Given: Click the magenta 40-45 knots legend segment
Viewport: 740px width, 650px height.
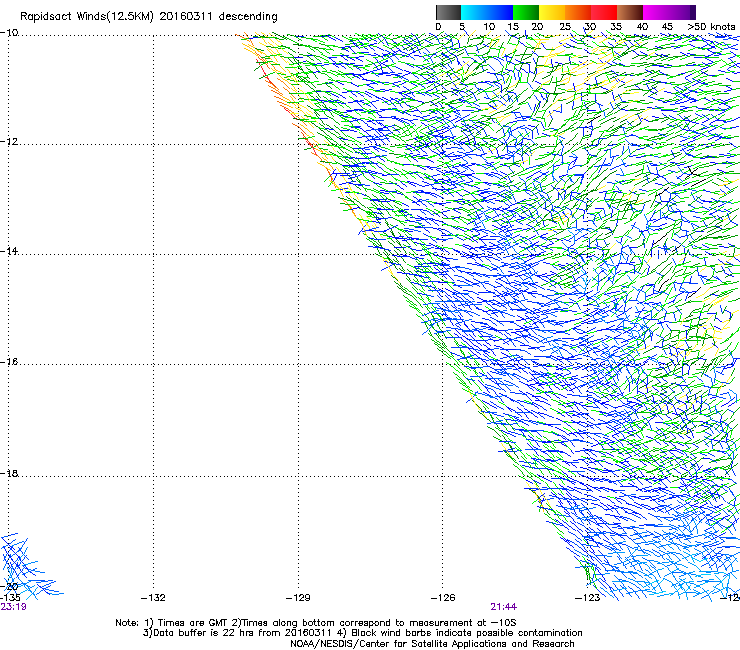Looking at the screenshot, I should 656,12.
